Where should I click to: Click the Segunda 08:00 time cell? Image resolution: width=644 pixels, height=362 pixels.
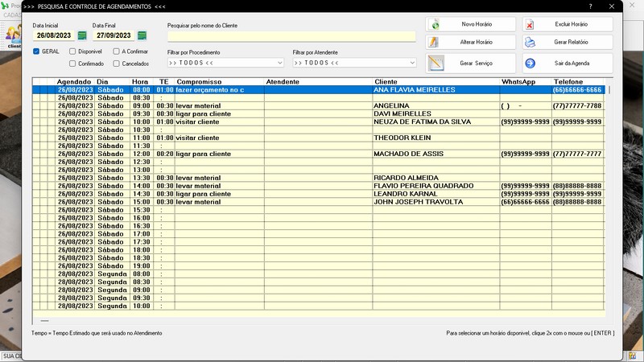(x=142, y=274)
